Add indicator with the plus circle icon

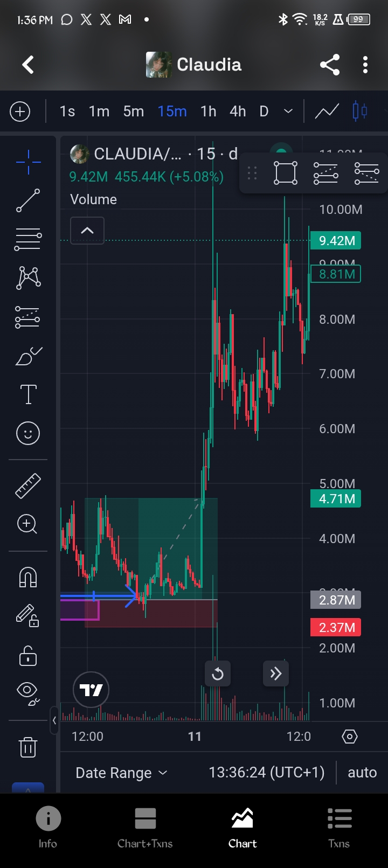tap(20, 112)
